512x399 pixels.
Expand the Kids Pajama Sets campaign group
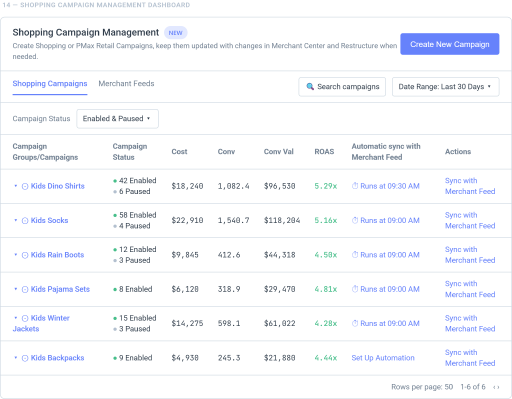click(x=15, y=289)
